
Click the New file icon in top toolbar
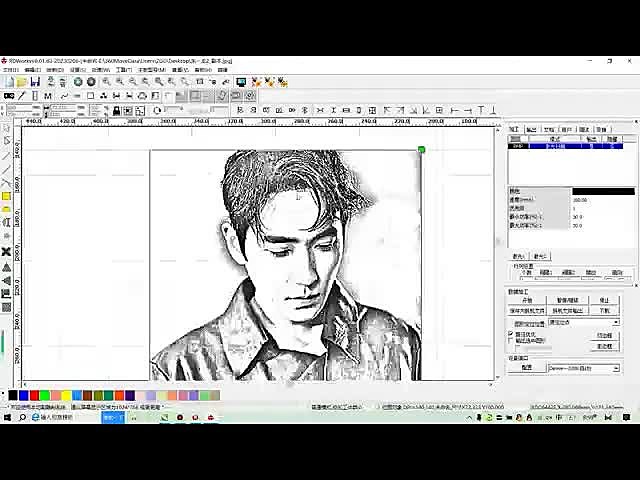[x=9, y=82]
